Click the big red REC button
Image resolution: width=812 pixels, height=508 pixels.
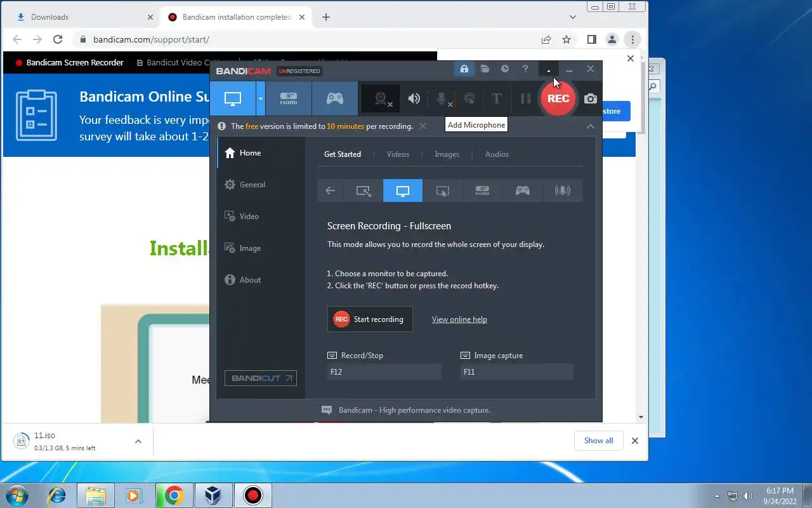(558, 98)
